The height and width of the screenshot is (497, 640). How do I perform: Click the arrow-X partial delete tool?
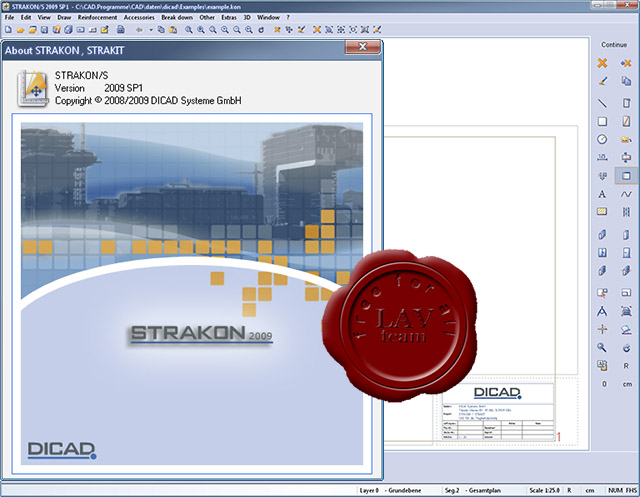point(626,63)
